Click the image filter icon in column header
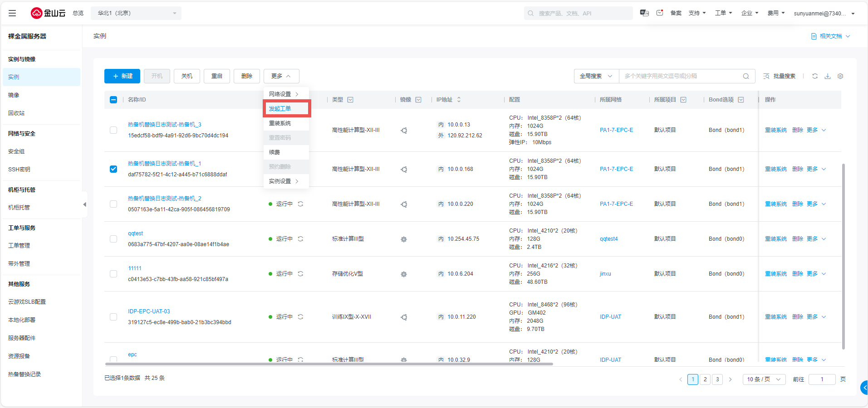The width and height of the screenshot is (868, 408). pyautogui.click(x=418, y=100)
